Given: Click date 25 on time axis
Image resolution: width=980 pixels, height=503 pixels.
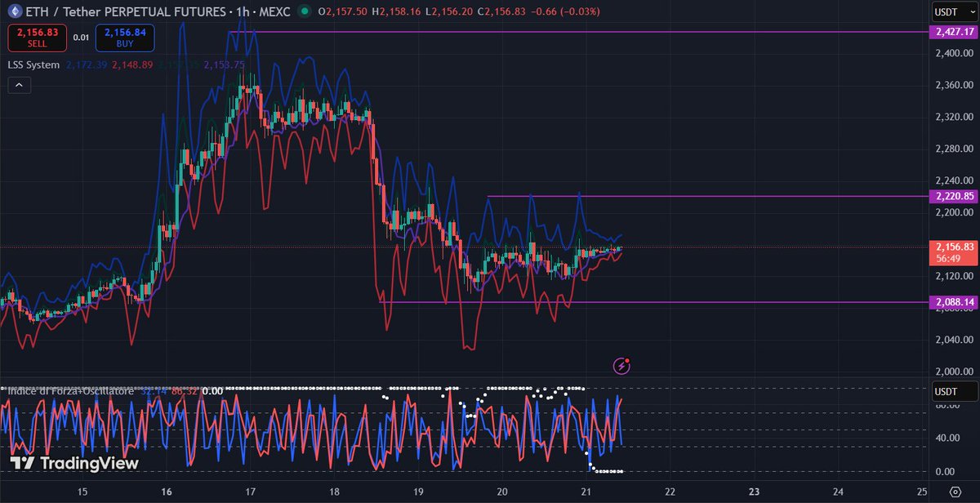Looking at the screenshot, I should [922, 492].
